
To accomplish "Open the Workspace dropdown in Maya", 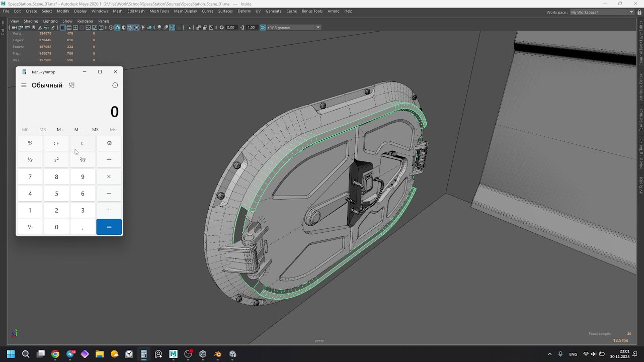I will click(x=602, y=12).
